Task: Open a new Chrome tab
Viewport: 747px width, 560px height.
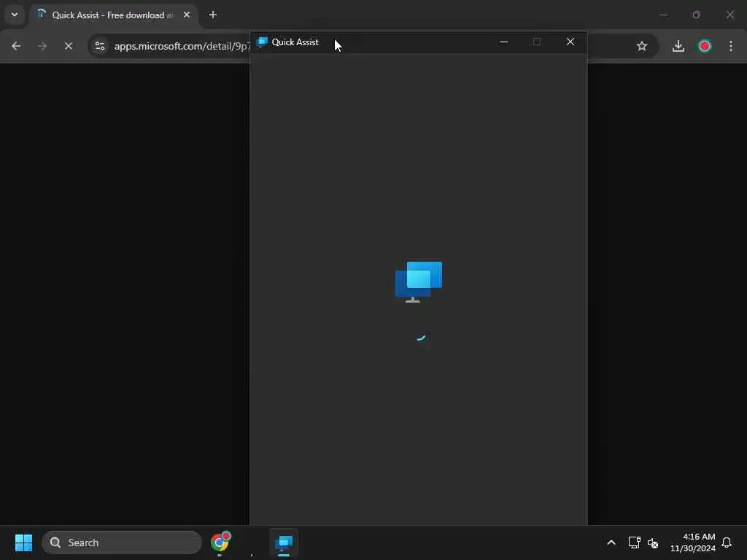Action: tap(213, 15)
